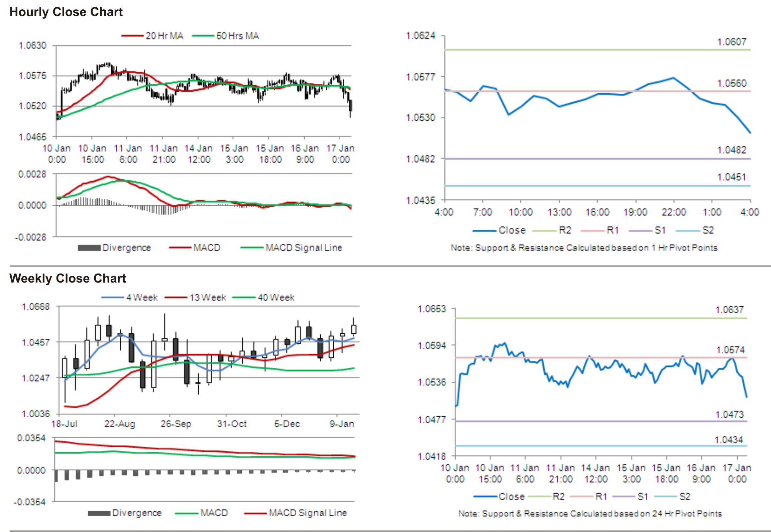Viewport: 771px width, 532px height.
Task: Click the green swatch beside 50 Hrs MA
Action: point(203,36)
